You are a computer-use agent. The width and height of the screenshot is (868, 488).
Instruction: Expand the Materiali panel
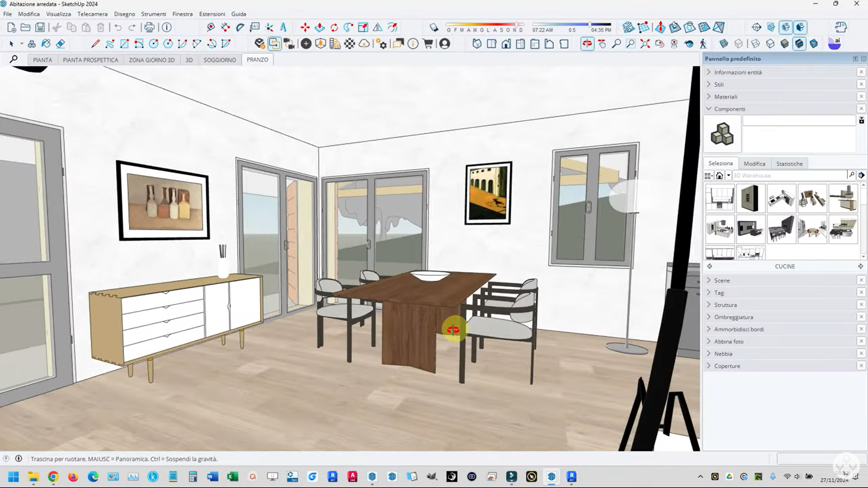tap(725, 97)
